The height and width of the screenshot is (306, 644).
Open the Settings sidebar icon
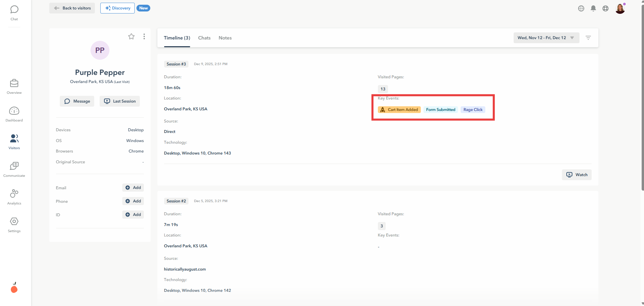pyautogui.click(x=14, y=222)
